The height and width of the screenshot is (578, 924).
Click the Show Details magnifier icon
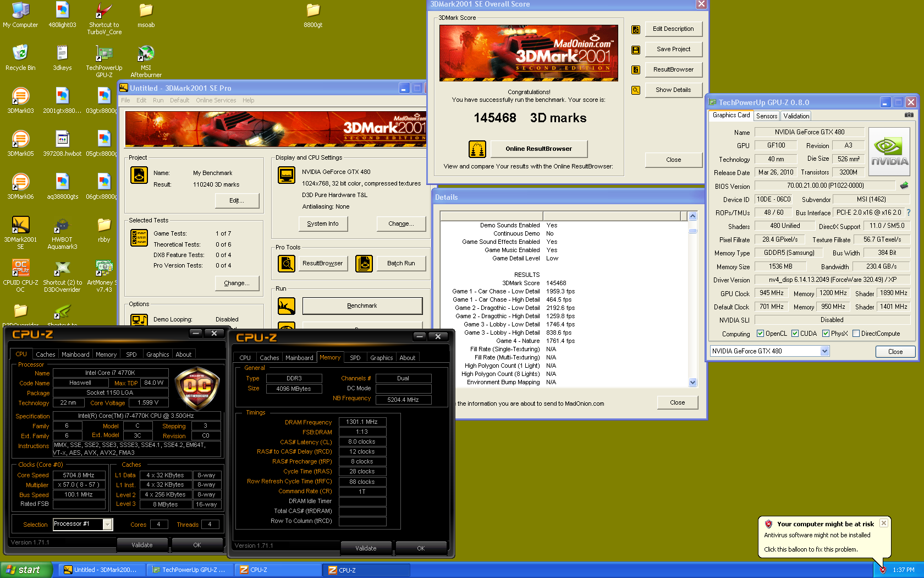pos(636,90)
